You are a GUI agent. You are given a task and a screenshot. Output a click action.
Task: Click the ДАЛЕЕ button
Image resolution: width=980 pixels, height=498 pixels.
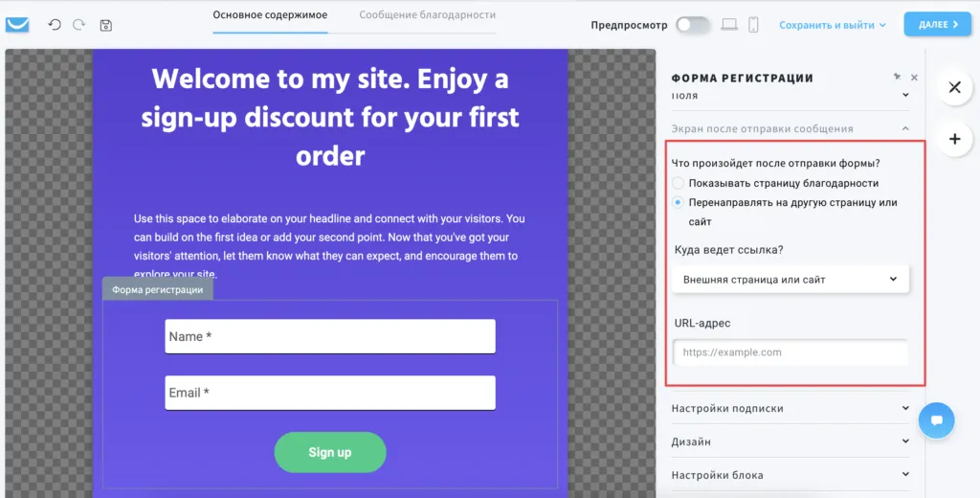[938, 25]
